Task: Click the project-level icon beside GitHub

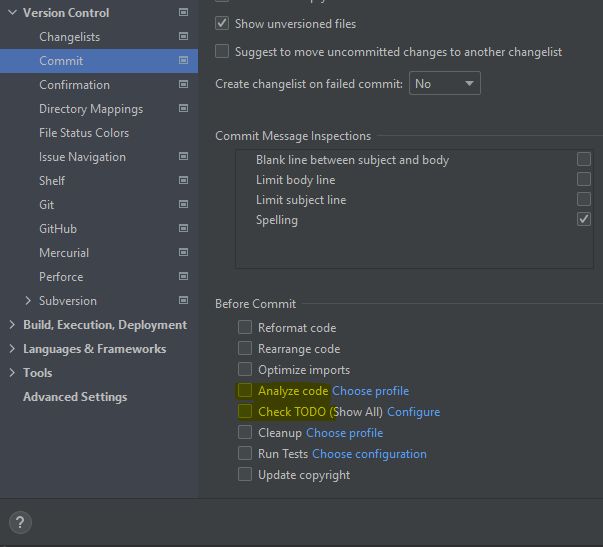Action: tap(183, 228)
